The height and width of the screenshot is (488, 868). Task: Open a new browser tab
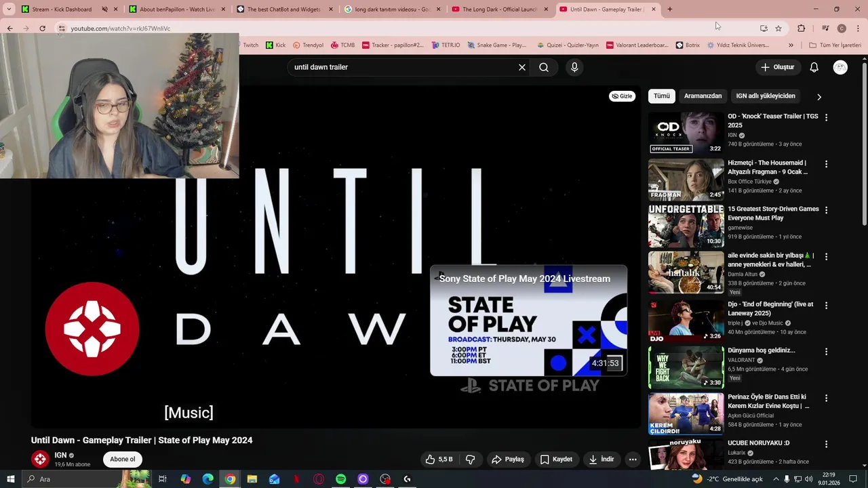[669, 9]
